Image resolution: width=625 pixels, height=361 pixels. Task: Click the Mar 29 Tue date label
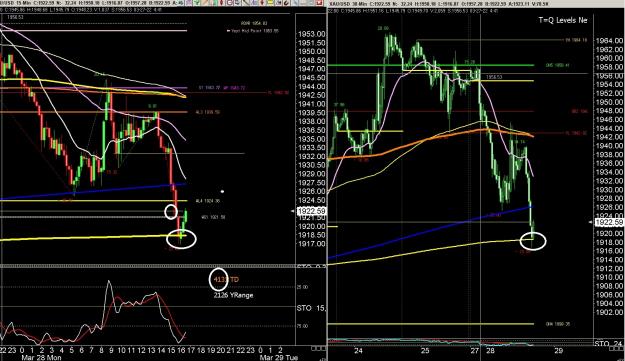279,357
